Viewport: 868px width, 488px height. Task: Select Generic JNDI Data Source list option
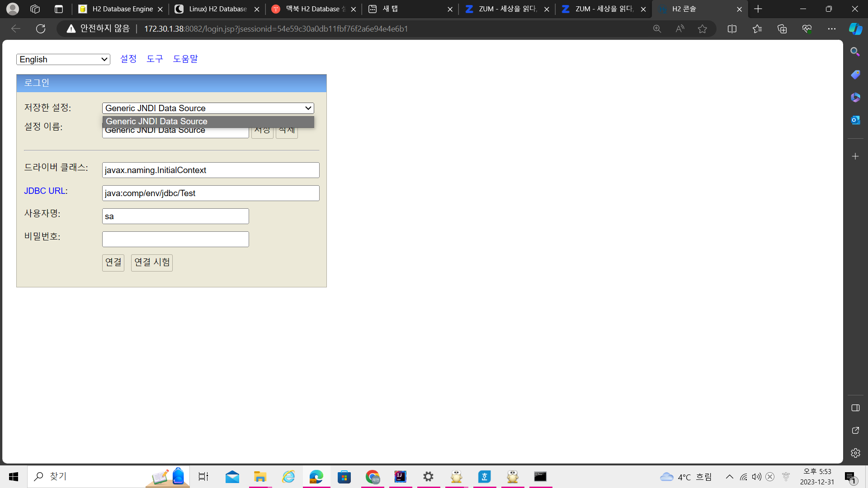(x=208, y=122)
